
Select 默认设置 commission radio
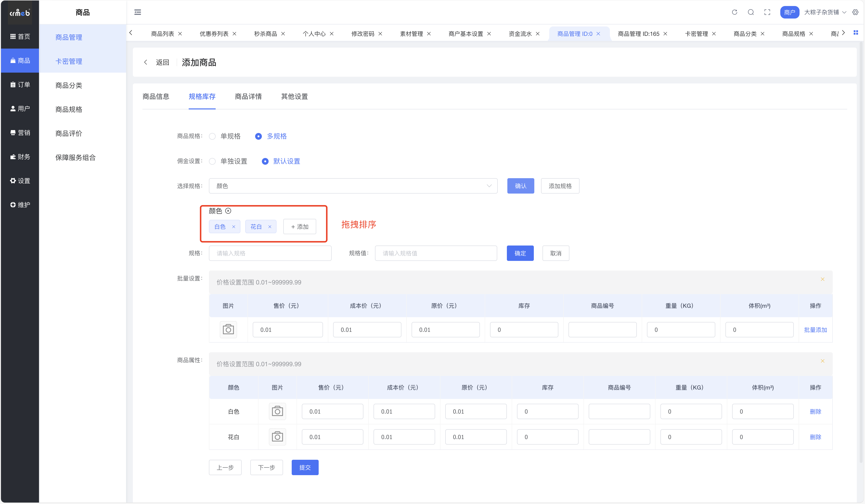(265, 161)
